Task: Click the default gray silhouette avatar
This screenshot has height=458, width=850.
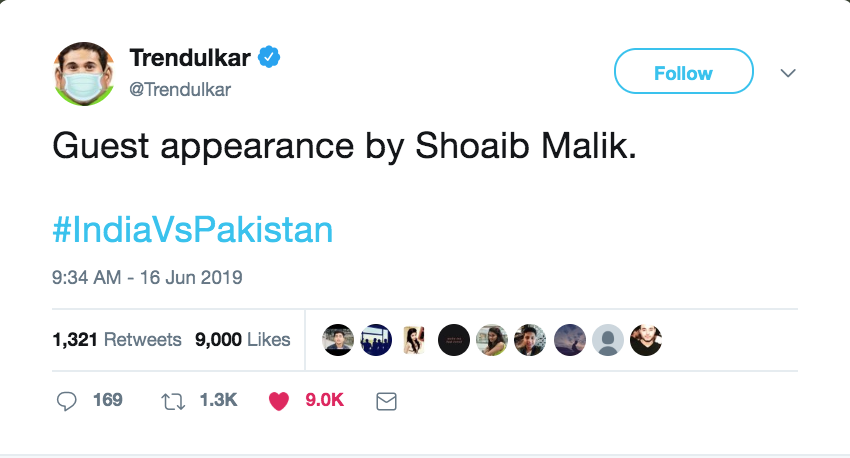Action: (608, 340)
